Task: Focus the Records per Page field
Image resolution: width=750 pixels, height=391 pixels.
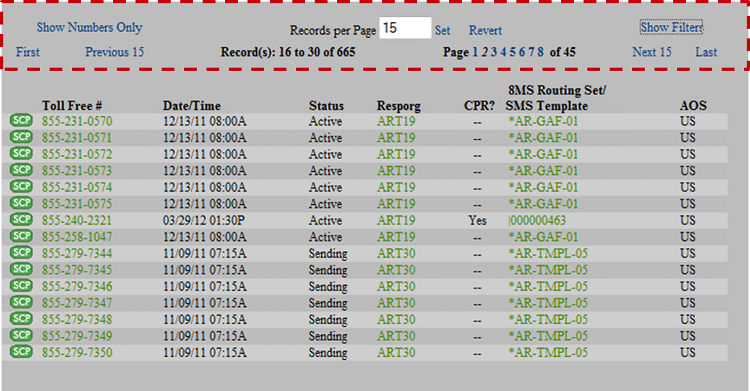Action: [405, 28]
